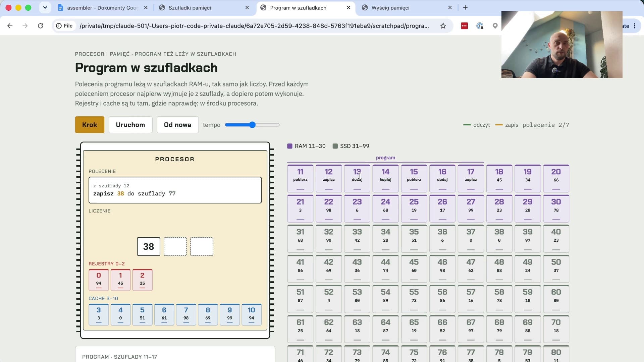Select RAM drawer 11 'pobierz'
644x362 pixels.
pos(300,178)
